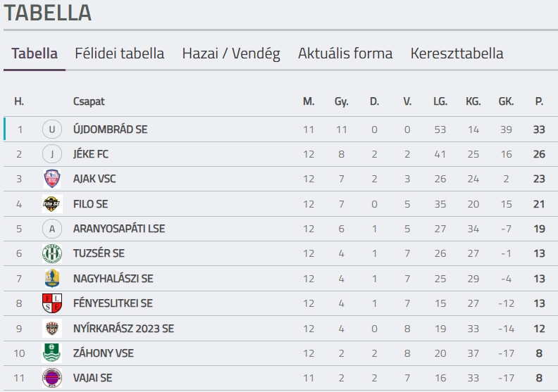Click the Nyírkarász 2023 SE team logo
Screen dimensions: 558x392
pos(52,328)
